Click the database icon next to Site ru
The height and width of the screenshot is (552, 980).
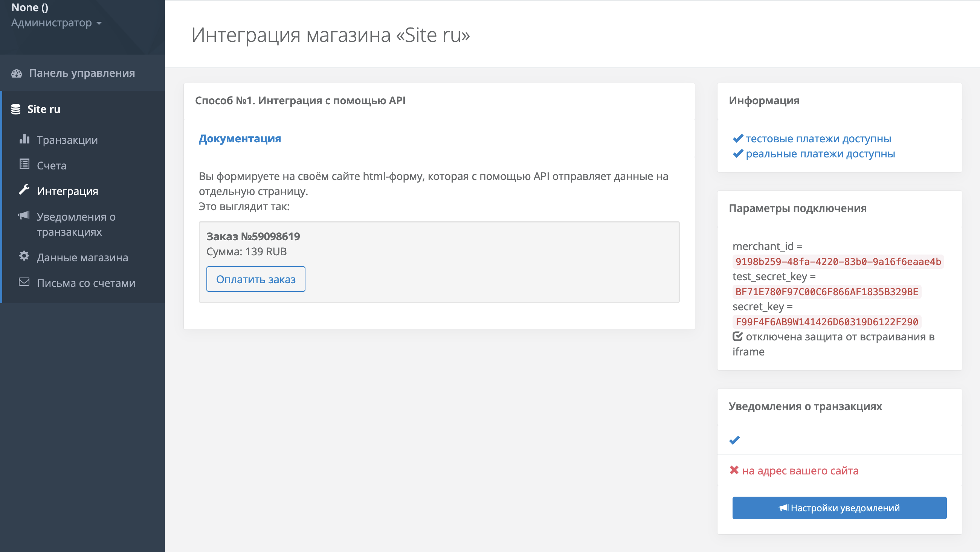(15, 109)
